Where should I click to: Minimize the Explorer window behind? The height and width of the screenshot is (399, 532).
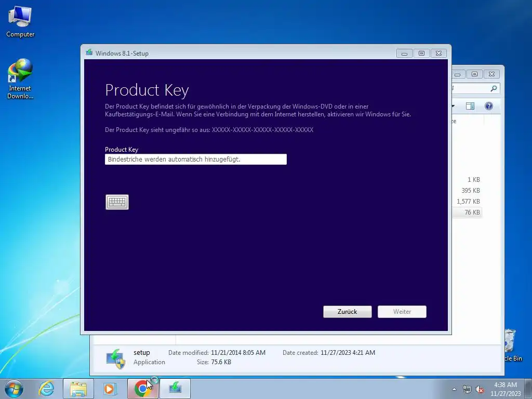coord(458,74)
